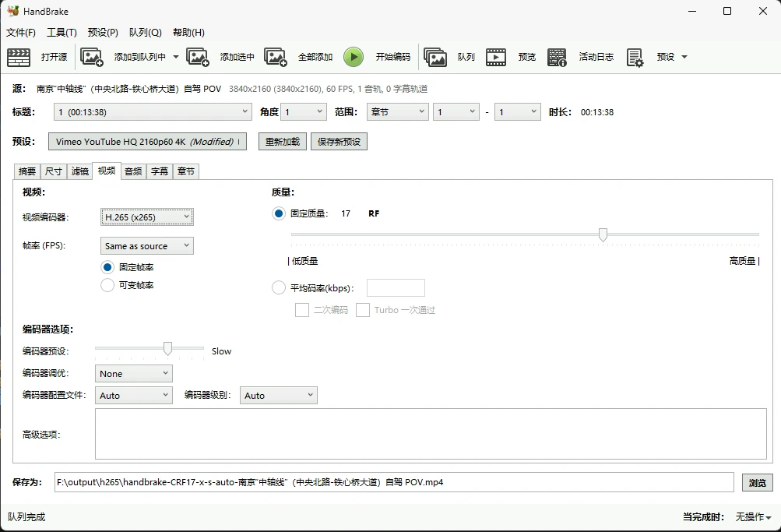The height and width of the screenshot is (532, 781).
Task: Click the Open Source (打开源) clapperboard icon
Action: click(x=19, y=57)
